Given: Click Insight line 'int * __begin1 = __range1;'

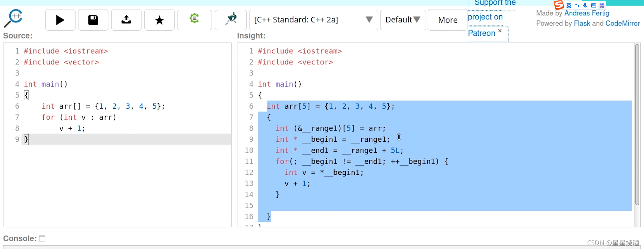Looking at the screenshot, I should coord(333,139).
